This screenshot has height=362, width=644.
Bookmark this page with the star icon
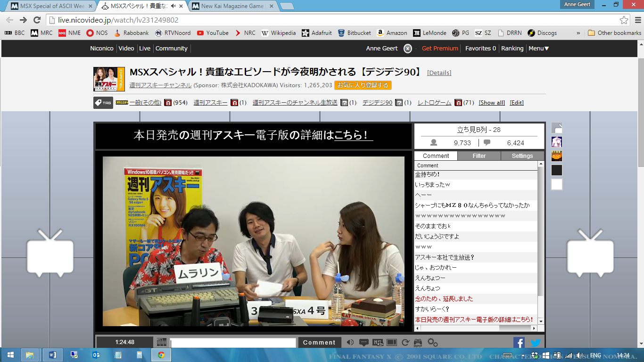coord(624,20)
